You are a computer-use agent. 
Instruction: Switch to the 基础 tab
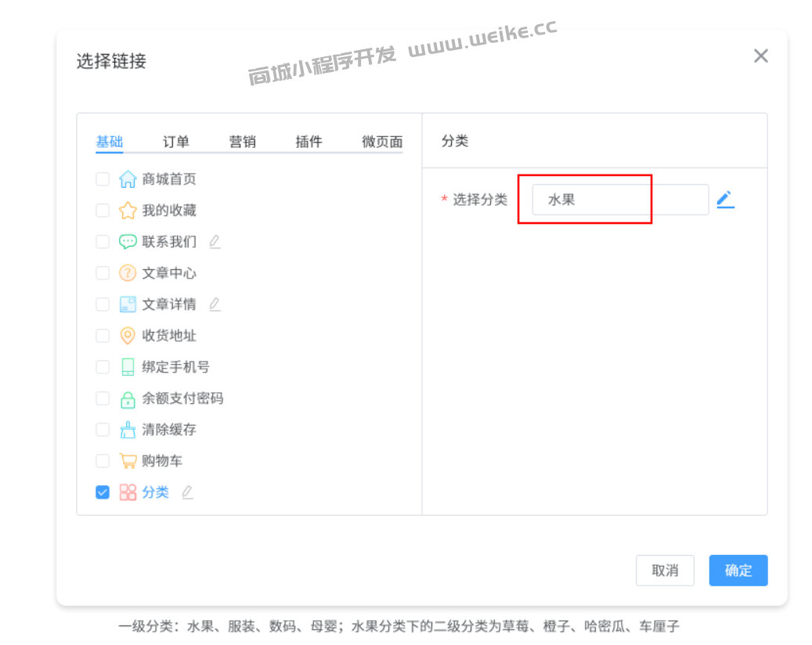110,142
